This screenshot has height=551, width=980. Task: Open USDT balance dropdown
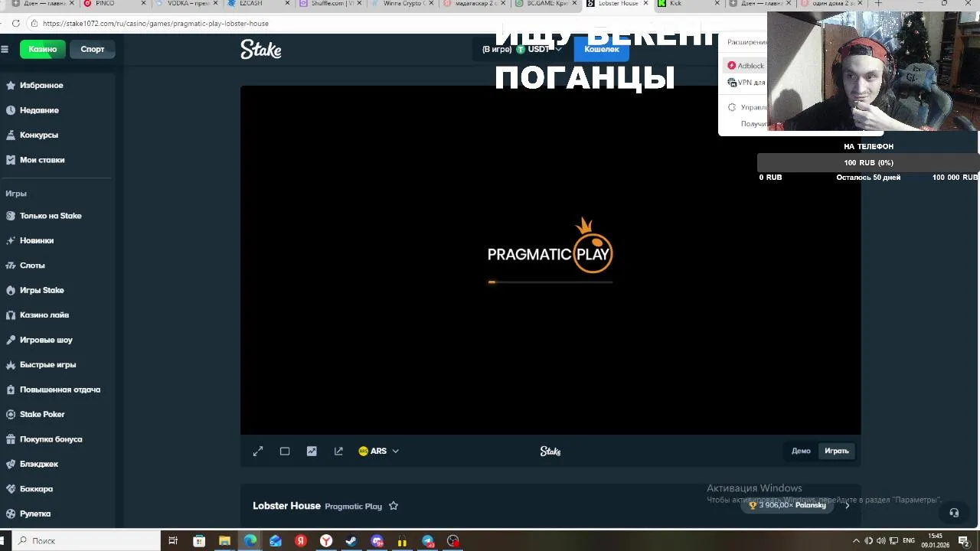[539, 49]
